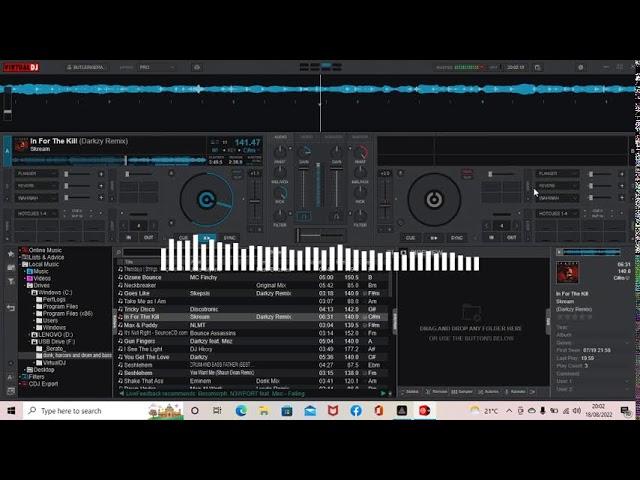Toggle the red master tempo button on right deck
Screen dimensions: 640x480
(x=467, y=174)
